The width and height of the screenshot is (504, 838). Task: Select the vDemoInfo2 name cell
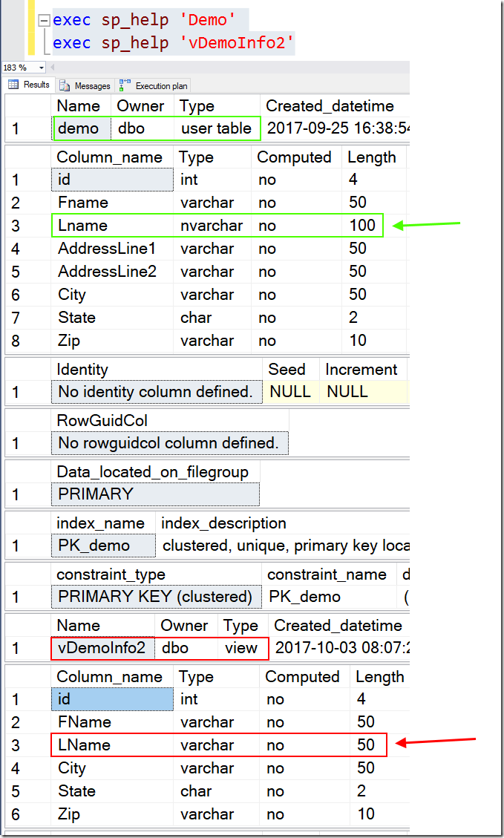pyautogui.click(x=103, y=648)
